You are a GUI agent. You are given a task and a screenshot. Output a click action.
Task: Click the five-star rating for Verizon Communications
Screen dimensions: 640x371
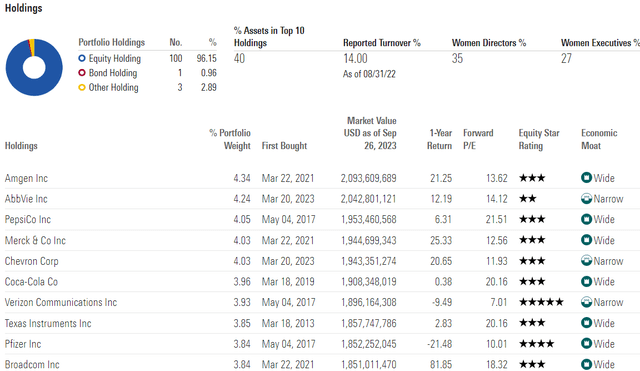pos(541,302)
